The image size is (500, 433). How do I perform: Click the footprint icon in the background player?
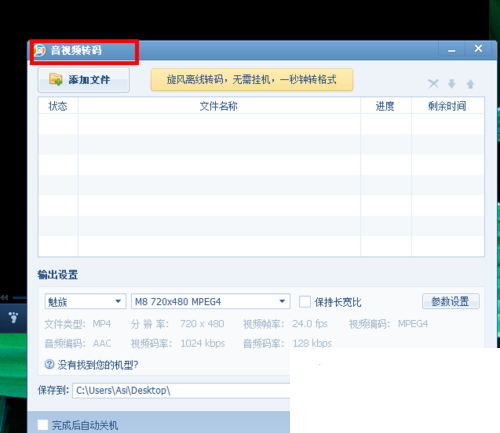coord(13,317)
